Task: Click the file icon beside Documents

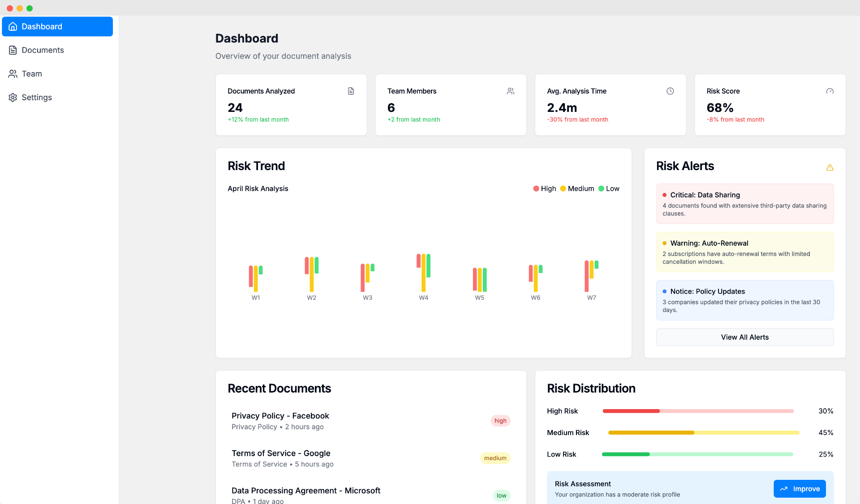Action: pyautogui.click(x=13, y=50)
